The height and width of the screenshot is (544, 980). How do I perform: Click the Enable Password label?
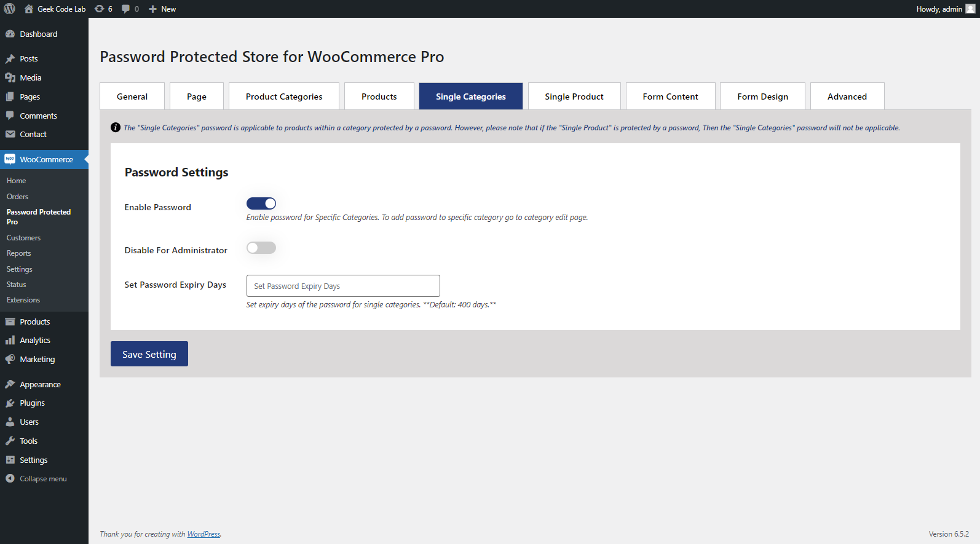158,207
